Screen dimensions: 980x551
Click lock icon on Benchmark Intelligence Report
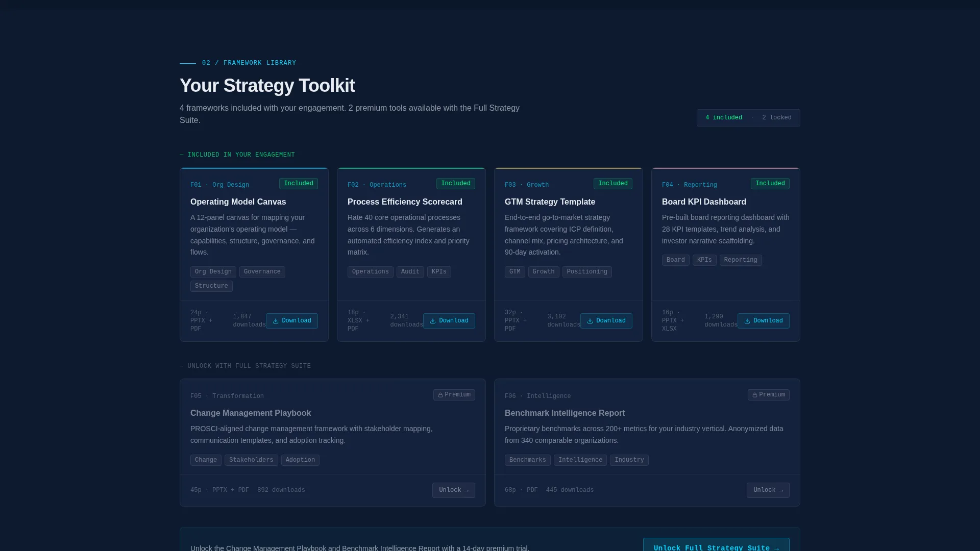pos(755,395)
